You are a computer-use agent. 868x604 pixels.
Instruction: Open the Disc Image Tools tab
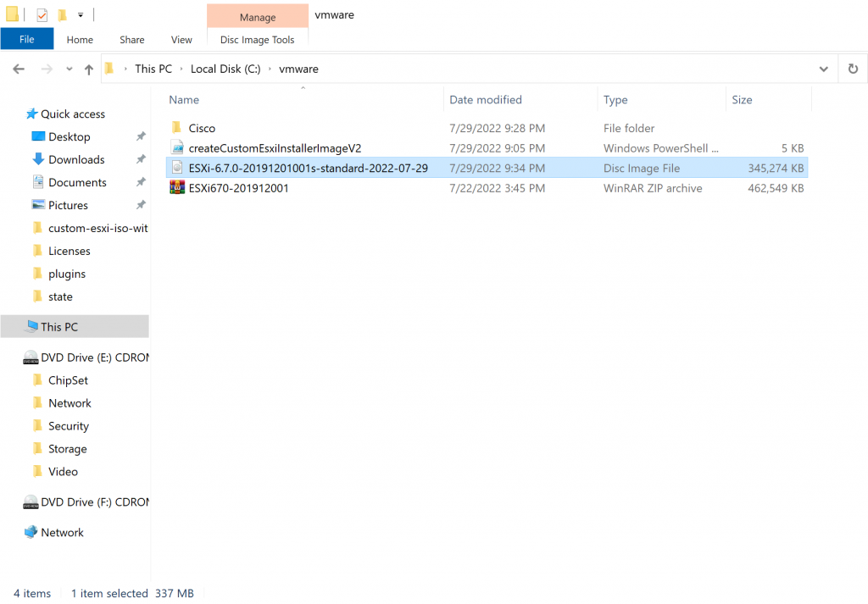tap(258, 40)
